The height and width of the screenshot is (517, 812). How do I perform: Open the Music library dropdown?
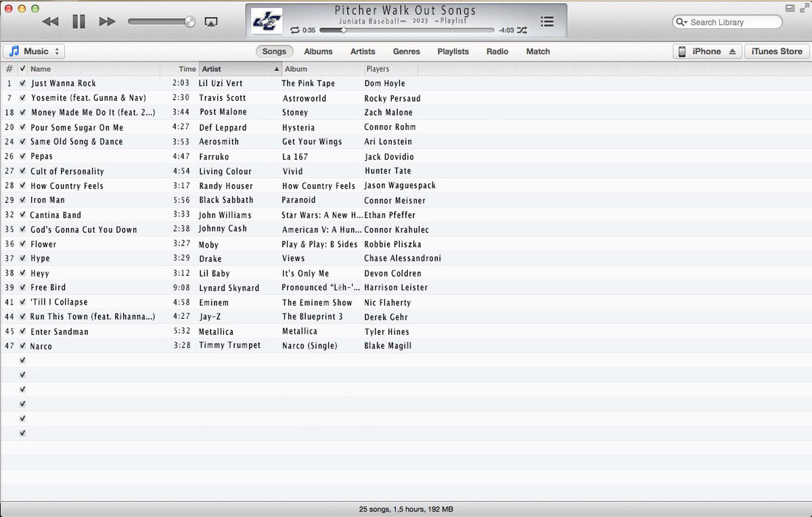click(34, 51)
